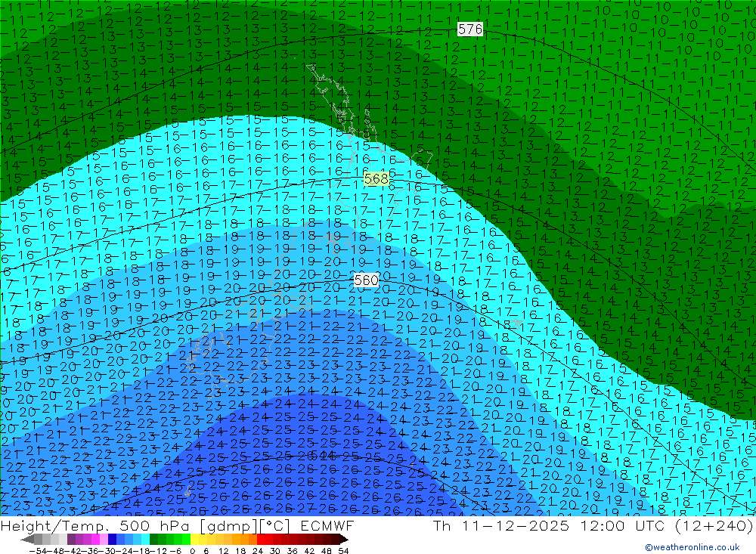
Task: Select the dark blue swatch near -30
Action: pos(113,540)
